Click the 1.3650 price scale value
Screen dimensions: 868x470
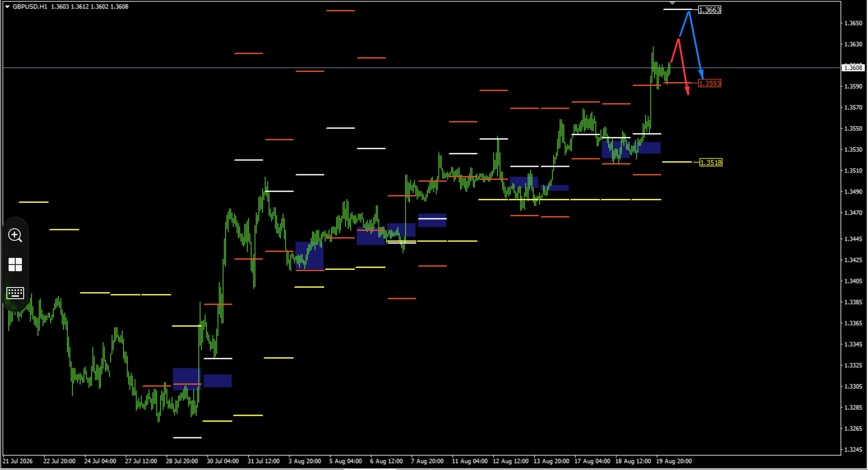click(x=853, y=23)
